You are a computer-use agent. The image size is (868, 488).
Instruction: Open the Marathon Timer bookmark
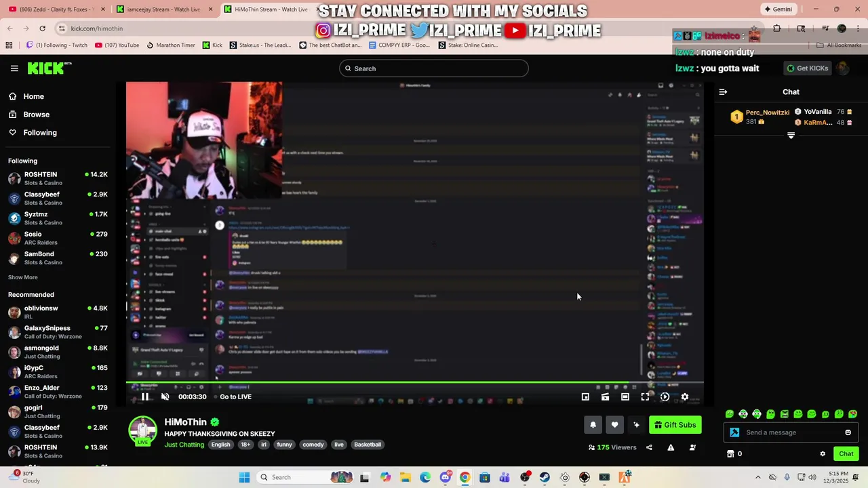170,45
